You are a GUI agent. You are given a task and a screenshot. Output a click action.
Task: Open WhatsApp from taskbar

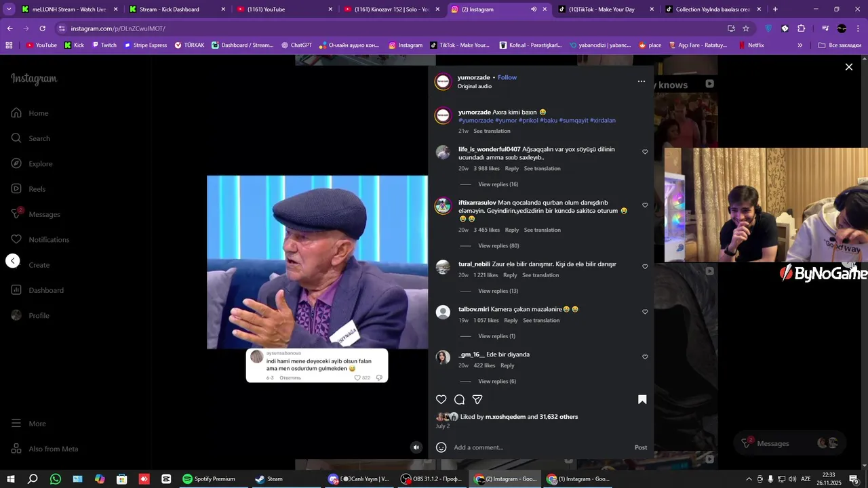[x=56, y=479]
